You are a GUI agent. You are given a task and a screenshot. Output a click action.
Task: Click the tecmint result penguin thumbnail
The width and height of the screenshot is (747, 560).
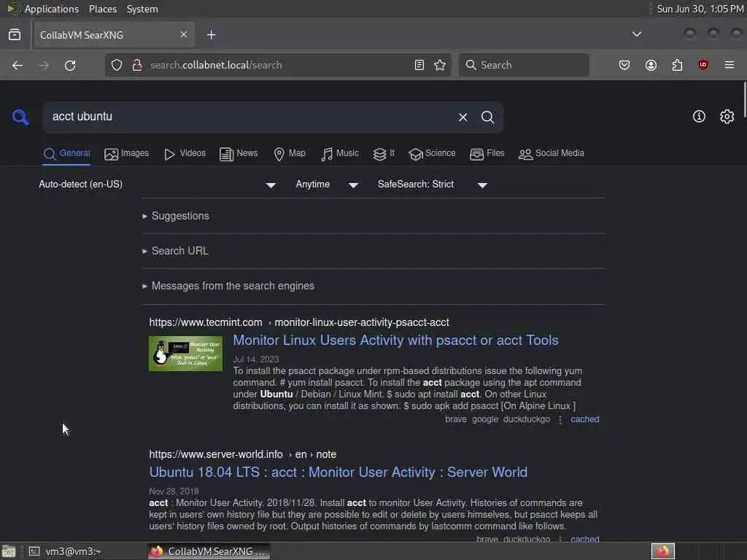coord(185,354)
